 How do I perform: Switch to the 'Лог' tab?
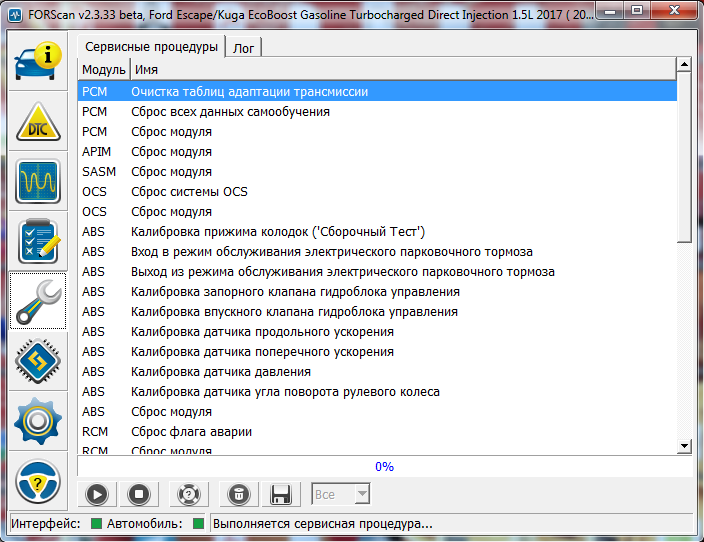coord(243,48)
